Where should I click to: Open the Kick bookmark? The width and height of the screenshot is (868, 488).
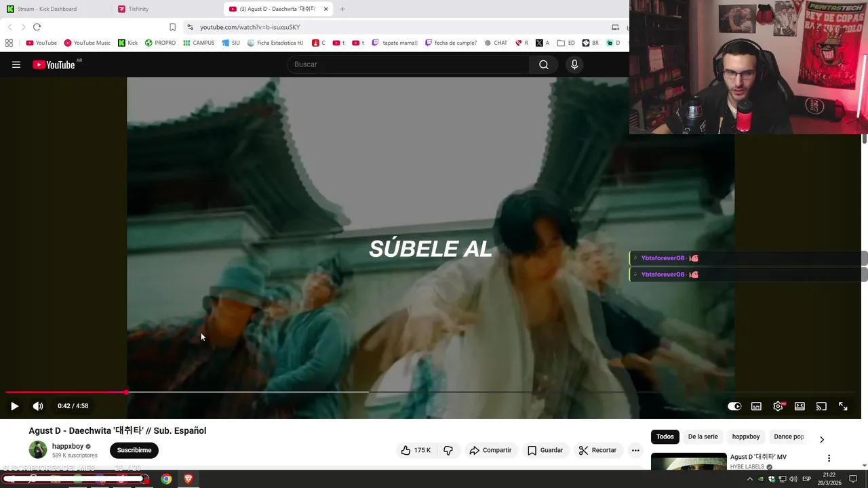point(127,43)
